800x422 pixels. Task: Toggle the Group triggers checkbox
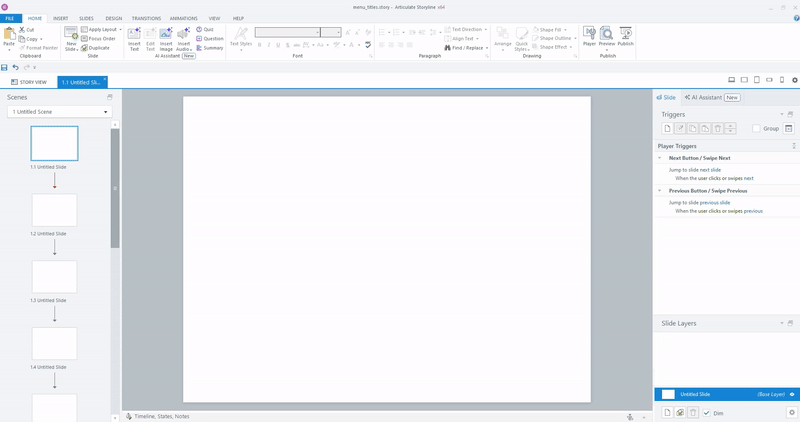click(x=757, y=129)
